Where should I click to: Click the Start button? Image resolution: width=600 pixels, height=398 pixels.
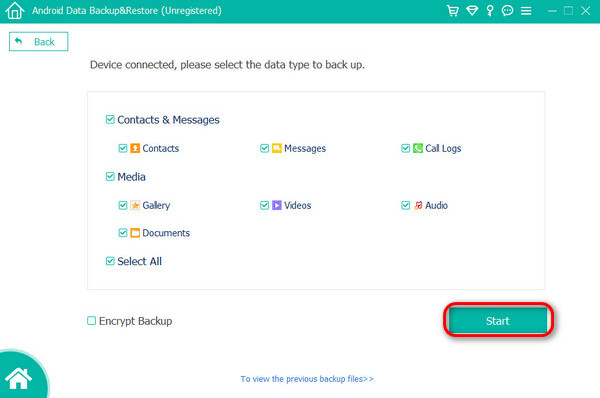tap(498, 320)
